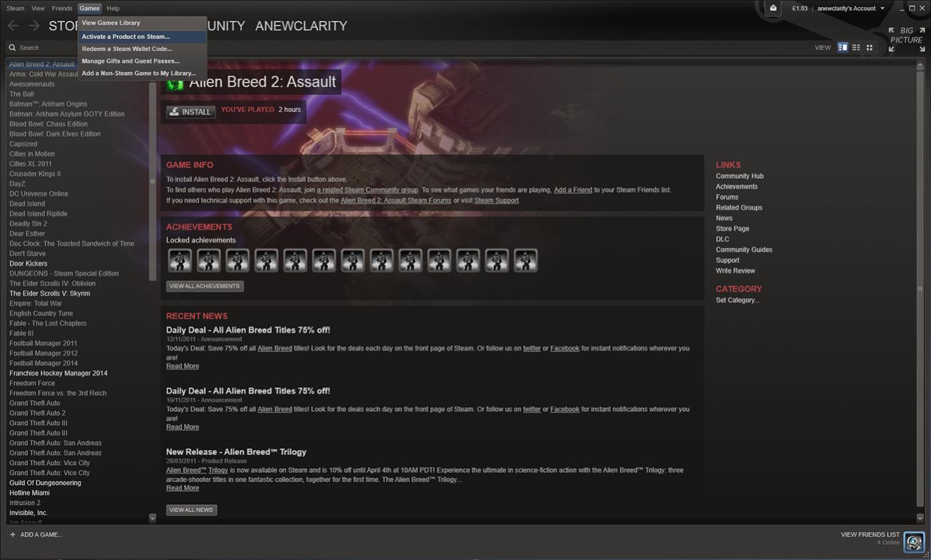
Task: Click the main panel scroll-down arrow
Action: pyautogui.click(x=920, y=517)
